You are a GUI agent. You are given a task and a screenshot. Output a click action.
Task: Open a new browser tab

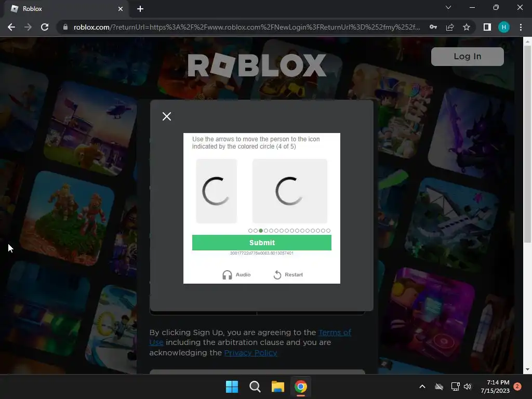[140, 9]
